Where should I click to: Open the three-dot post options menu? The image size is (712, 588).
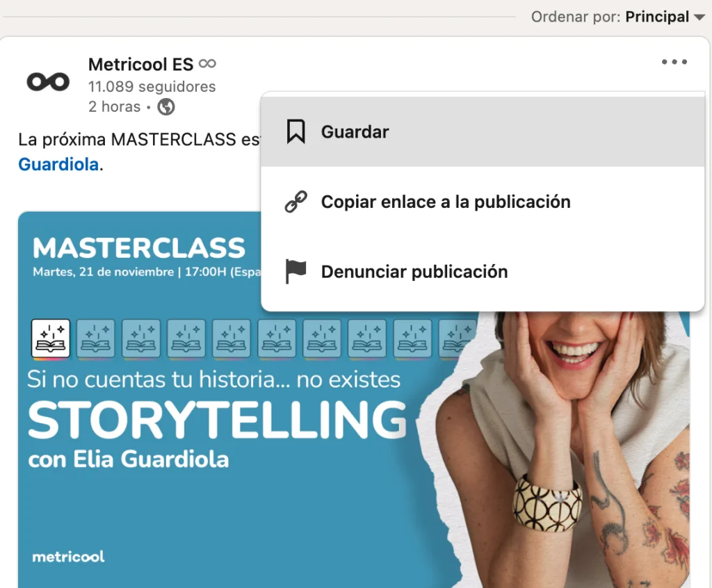[674, 62]
